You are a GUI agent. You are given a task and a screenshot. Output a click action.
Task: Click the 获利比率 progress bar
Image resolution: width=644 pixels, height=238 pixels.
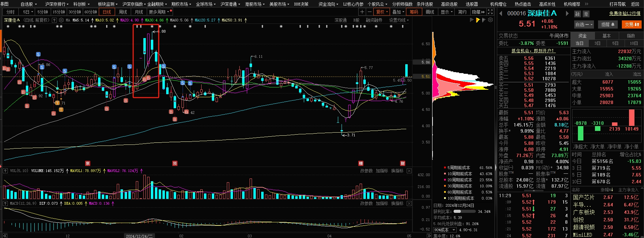pos(465,211)
